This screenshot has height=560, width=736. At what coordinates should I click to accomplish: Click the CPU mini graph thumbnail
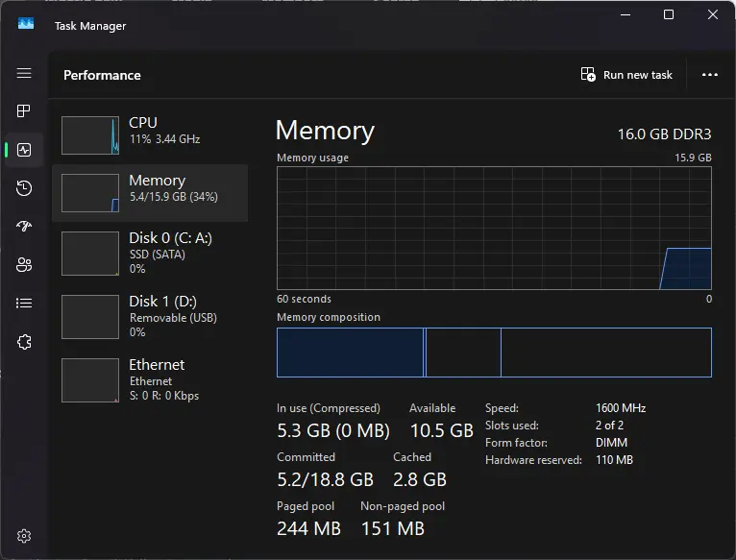point(90,135)
